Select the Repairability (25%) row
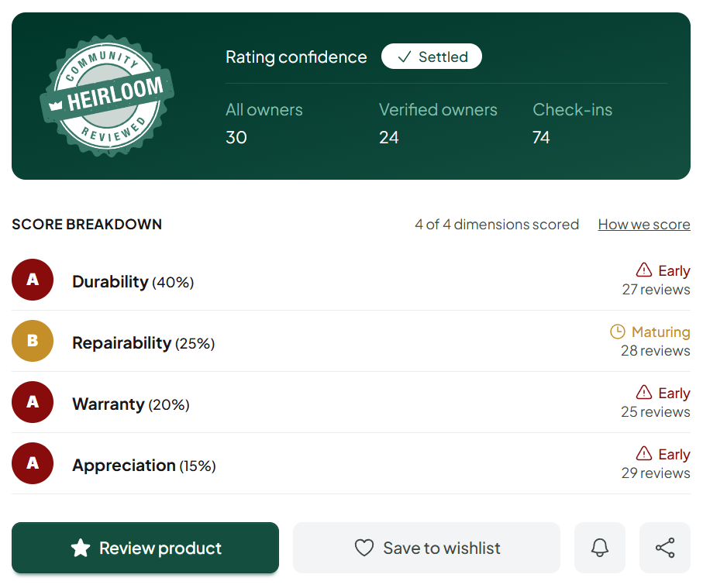The width and height of the screenshot is (703, 588). [x=351, y=341]
